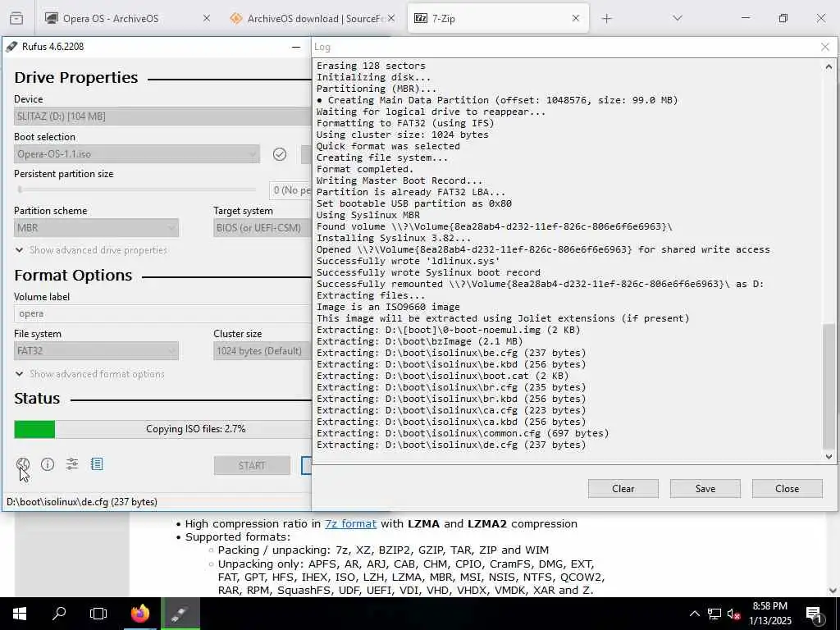Close the ArchiveOS download SourceForge tab
The image size is (840, 630).
pyautogui.click(x=391, y=18)
